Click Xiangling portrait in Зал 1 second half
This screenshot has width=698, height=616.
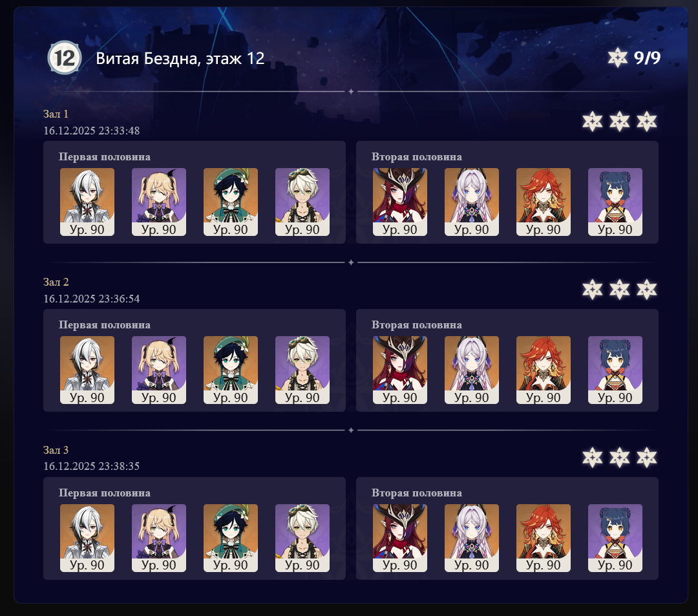[615, 202]
